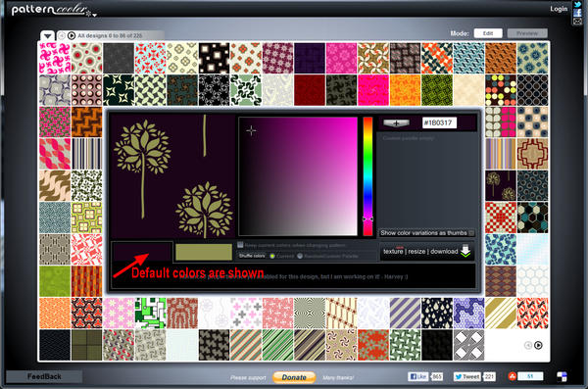Screen dimensions: 588x389
Task: Select the gold diagonal stripes thumbnail
Action: (x=501, y=314)
